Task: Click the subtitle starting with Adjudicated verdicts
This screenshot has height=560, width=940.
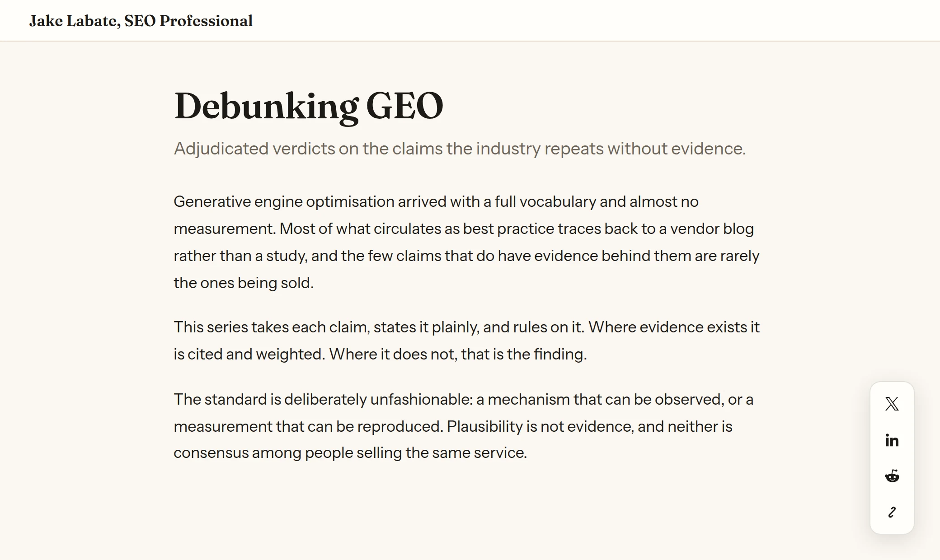Action: 460,149
